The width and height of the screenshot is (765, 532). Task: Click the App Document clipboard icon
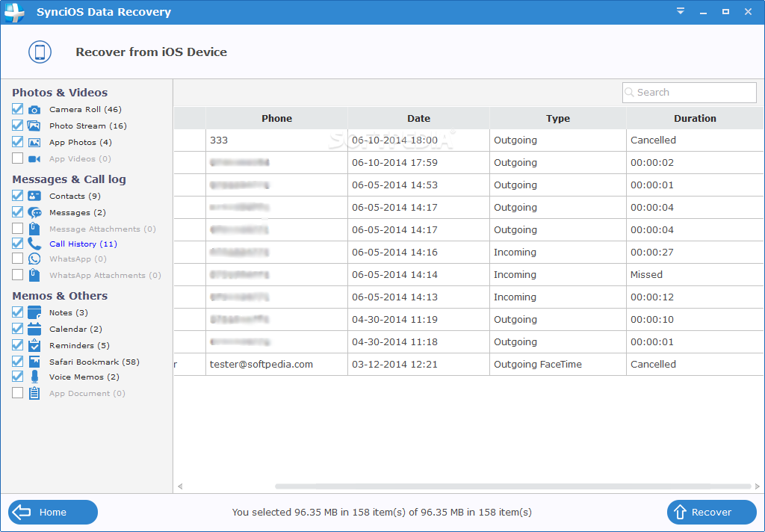(x=34, y=393)
